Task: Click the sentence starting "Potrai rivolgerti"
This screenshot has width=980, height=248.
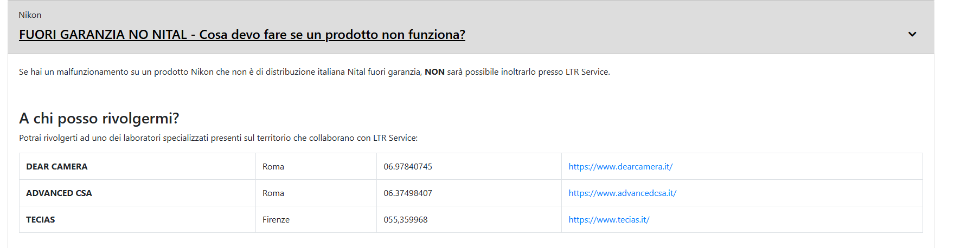Action: 218,138
